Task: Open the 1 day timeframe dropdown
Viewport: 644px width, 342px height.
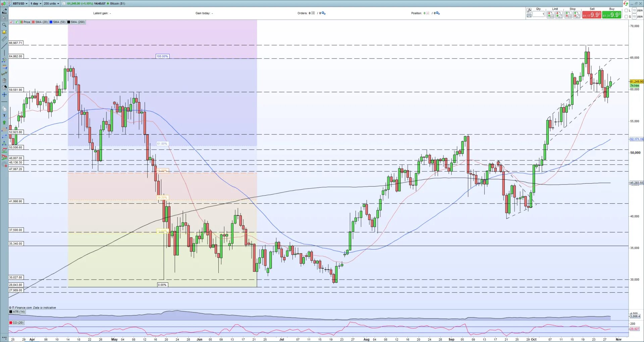Action: [36, 3]
